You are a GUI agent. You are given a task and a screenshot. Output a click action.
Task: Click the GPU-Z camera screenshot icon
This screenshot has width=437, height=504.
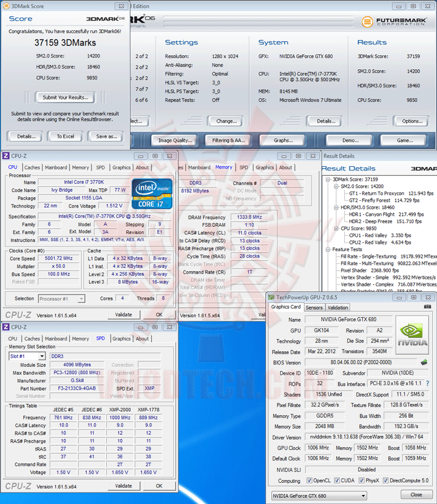[427, 307]
